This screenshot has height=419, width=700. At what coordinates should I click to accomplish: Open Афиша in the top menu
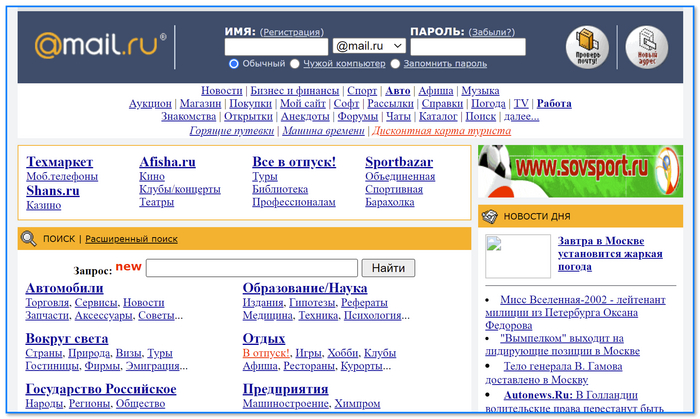pyautogui.click(x=436, y=91)
